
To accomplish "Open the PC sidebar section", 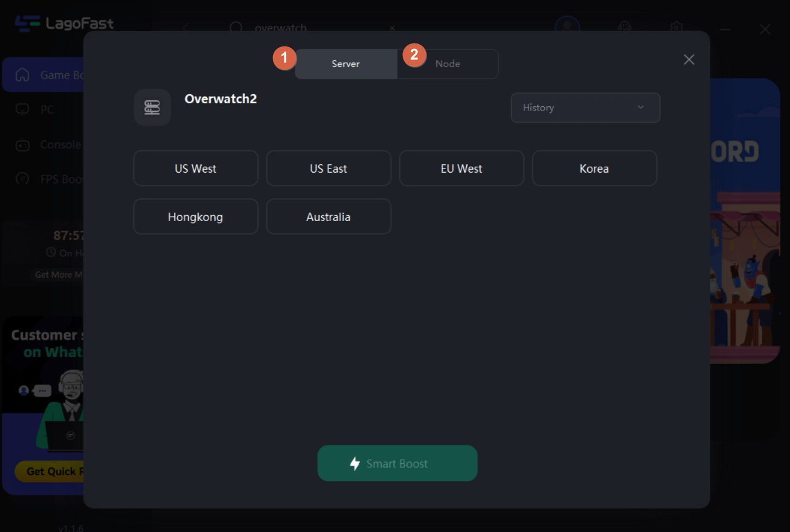I will click(x=43, y=110).
